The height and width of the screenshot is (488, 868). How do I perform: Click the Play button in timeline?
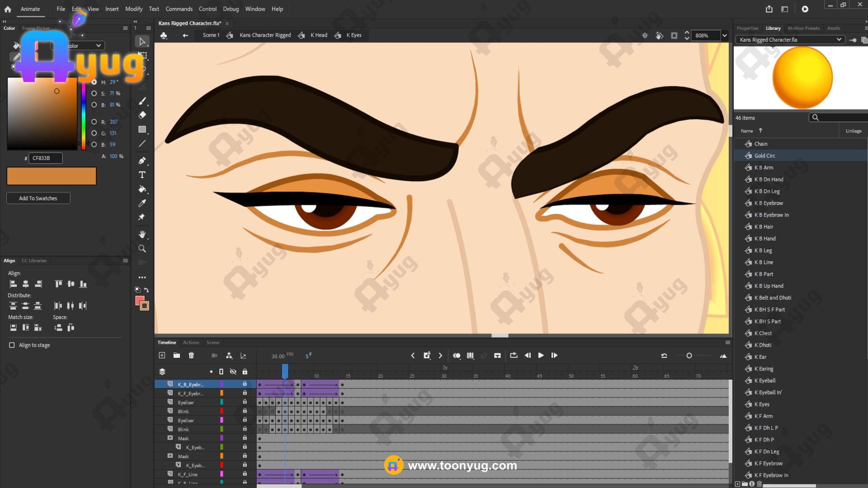541,356
